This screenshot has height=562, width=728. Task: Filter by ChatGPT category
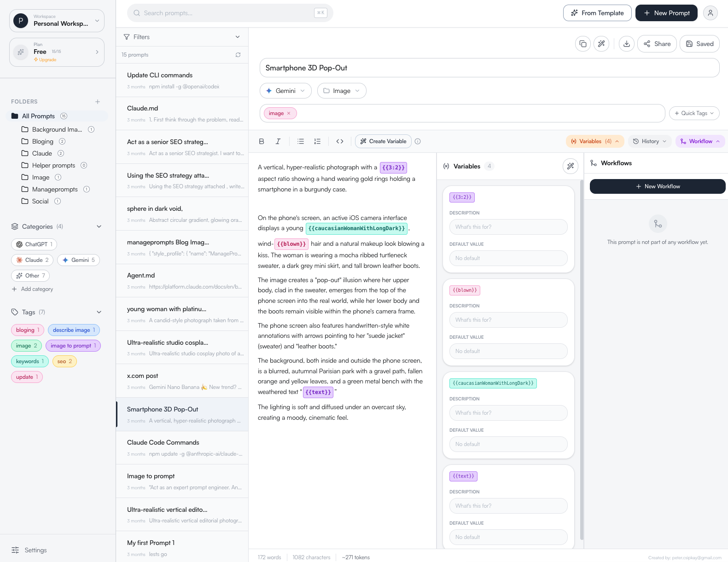(x=34, y=244)
